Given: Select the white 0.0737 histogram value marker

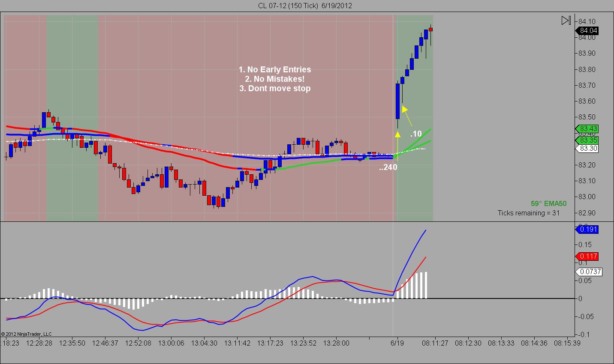Looking at the screenshot, I should 588,272.
